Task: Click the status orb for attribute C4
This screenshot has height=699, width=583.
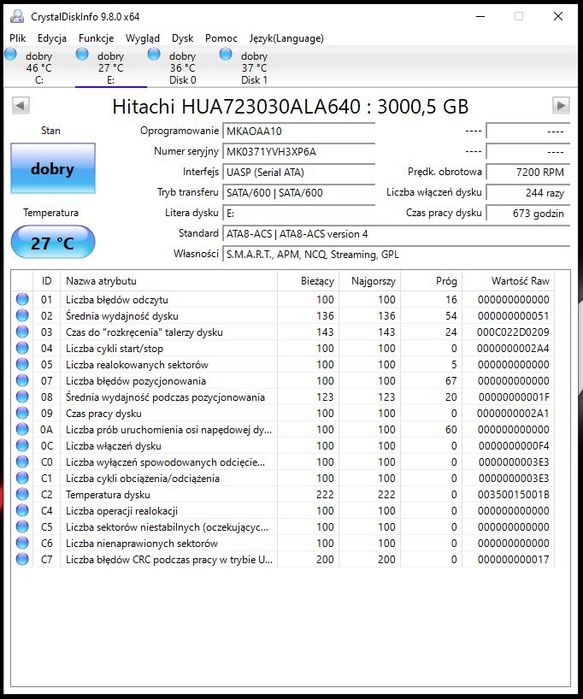Action: click(x=22, y=510)
